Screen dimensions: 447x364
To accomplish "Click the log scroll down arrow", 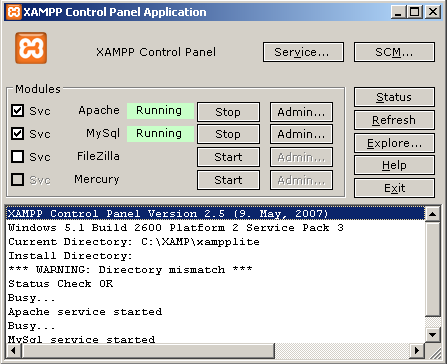I will 433,334.
